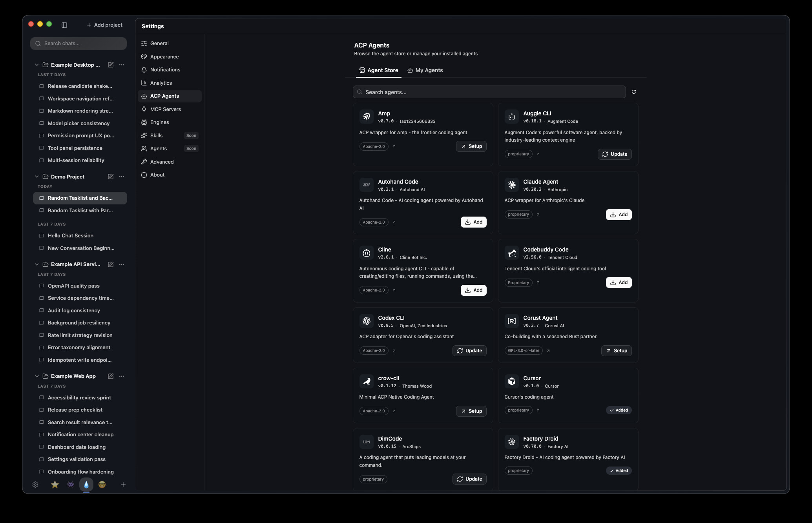This screenshot has height=523, width=812.
Task: Open more options for Demo Project
Action: pos(122,177)
